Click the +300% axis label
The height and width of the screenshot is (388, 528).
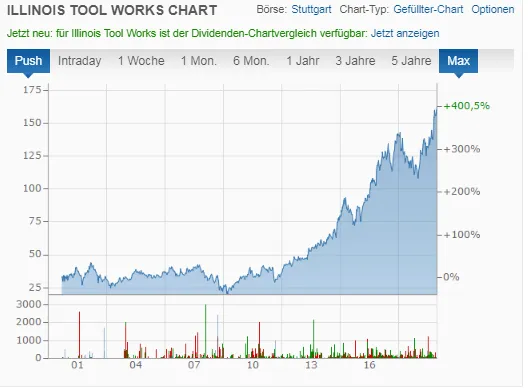click(462, 149)
